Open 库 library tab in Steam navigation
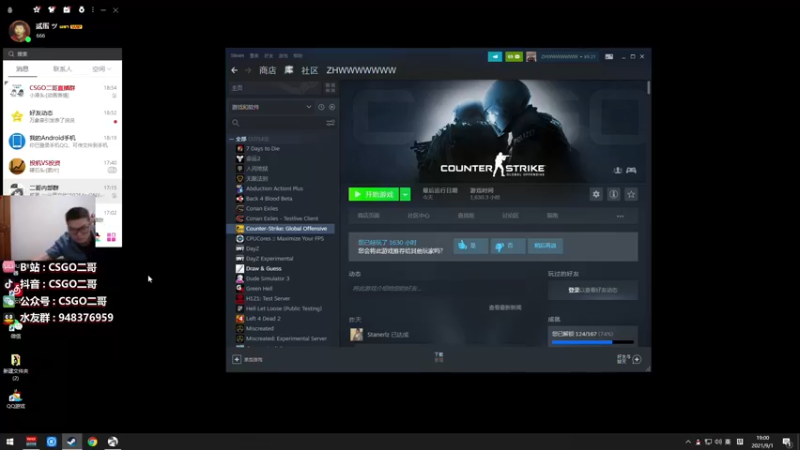Viewport: 800px width, 450px height. coord(289,70)
